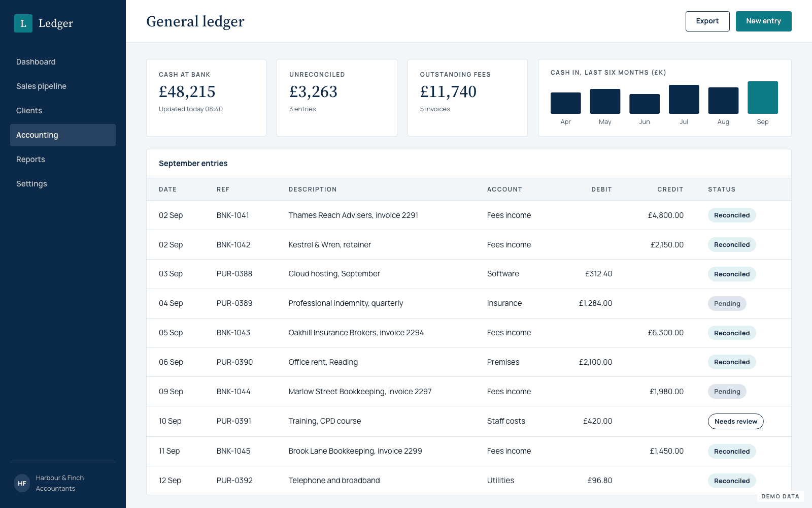Viewport: 812px width, 508px height.
Task: Click the Harbour & Finch Accountants name
Action: tap(60, 483)
